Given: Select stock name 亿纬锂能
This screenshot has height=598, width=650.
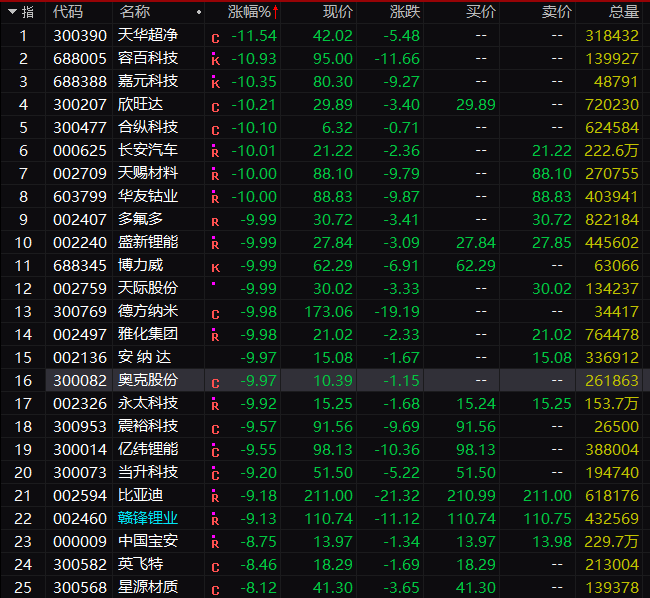Looking at the screenshot, I should coord(148,449).
